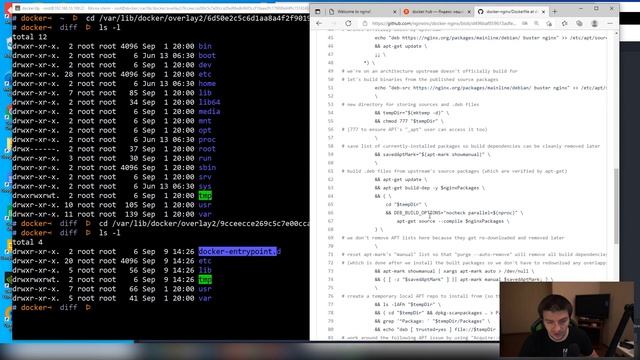Minimize the browser window
The height and width of the screenshot is (360, 640).
point(581,9)
